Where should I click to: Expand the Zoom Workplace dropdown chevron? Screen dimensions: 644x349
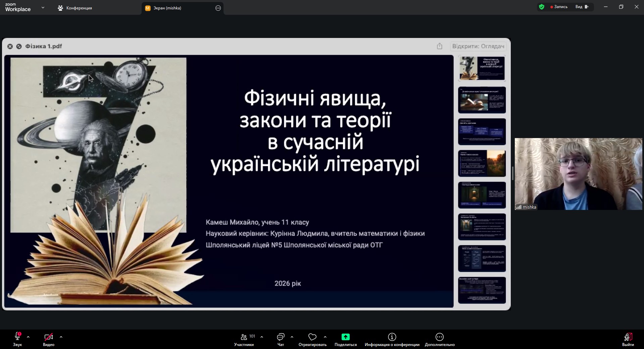tap(43, 7)
